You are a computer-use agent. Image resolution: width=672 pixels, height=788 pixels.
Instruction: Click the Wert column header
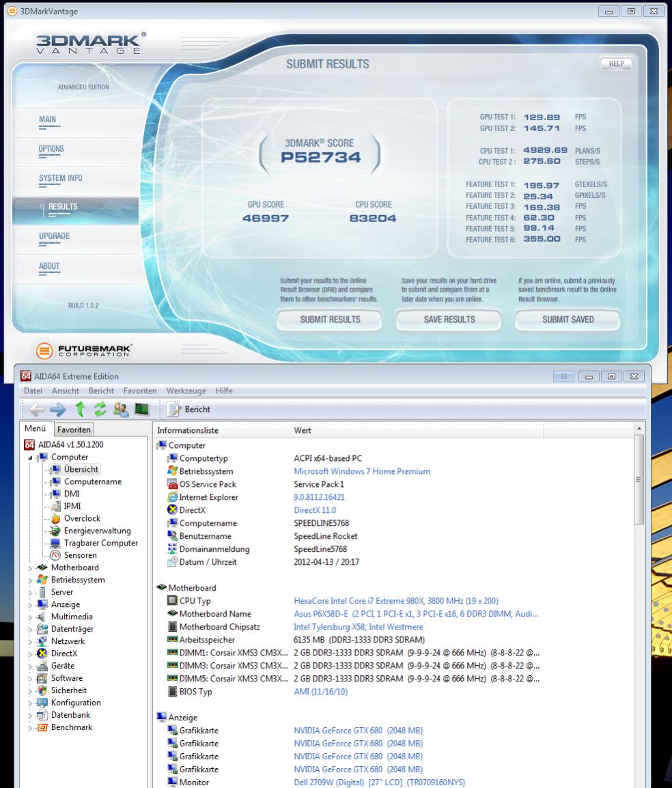[x=417, y=430]
